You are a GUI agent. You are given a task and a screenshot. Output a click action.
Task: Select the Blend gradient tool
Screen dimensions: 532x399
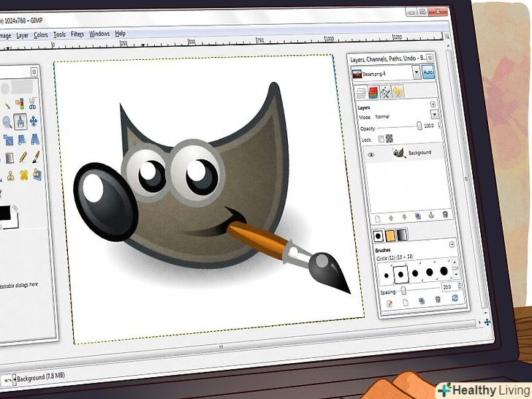tap(9, 158)
